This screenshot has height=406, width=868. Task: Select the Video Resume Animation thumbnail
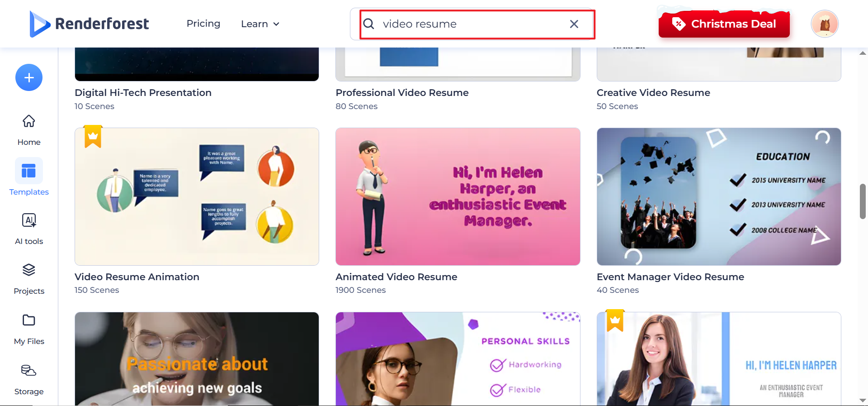pyautogui.click(x=197, y=196)
